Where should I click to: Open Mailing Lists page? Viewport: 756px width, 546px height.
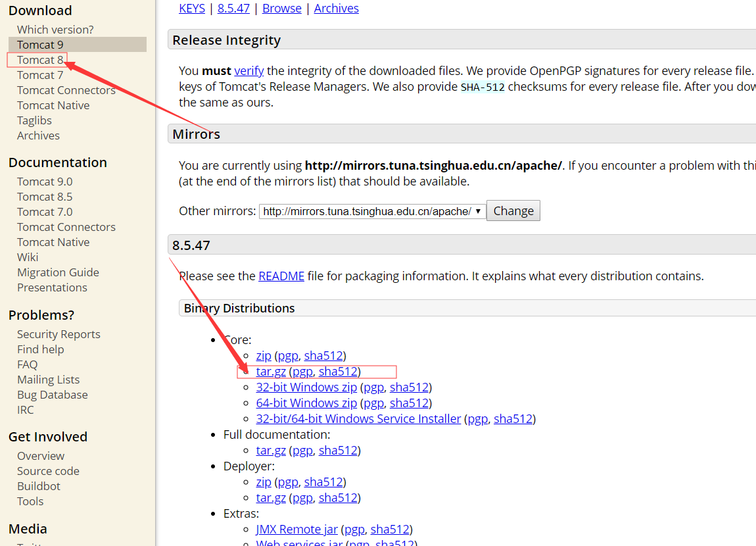point(48,380)
